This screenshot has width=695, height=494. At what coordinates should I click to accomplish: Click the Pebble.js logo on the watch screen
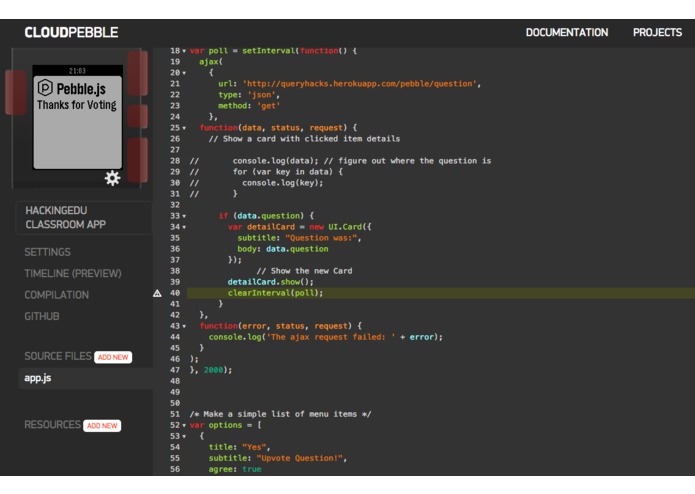tap(45, 88)
